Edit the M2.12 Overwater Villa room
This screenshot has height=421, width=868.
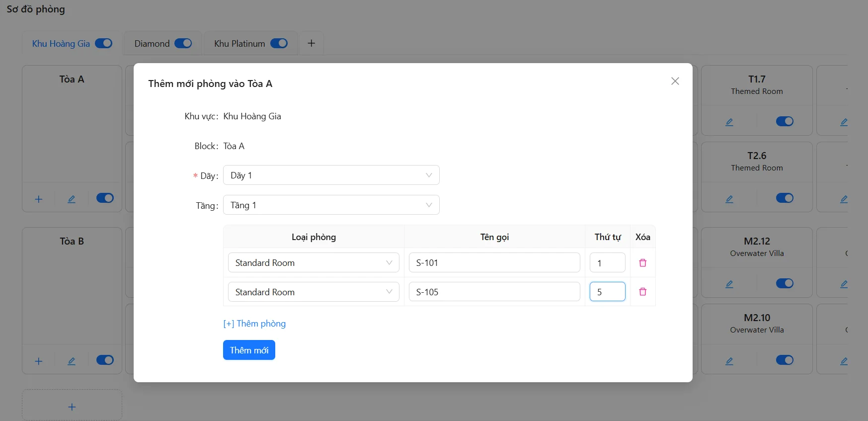pyautogui.click(x=729, y=284)
